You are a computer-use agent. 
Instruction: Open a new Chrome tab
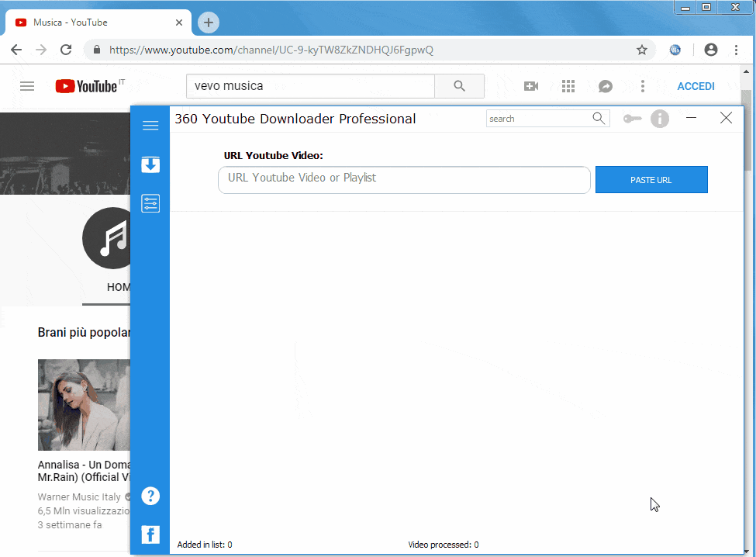point(209,22)
